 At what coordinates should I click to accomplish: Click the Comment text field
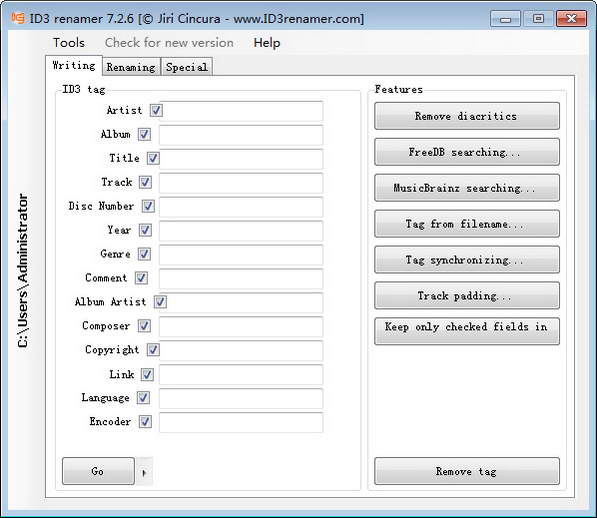pos(241,279)
